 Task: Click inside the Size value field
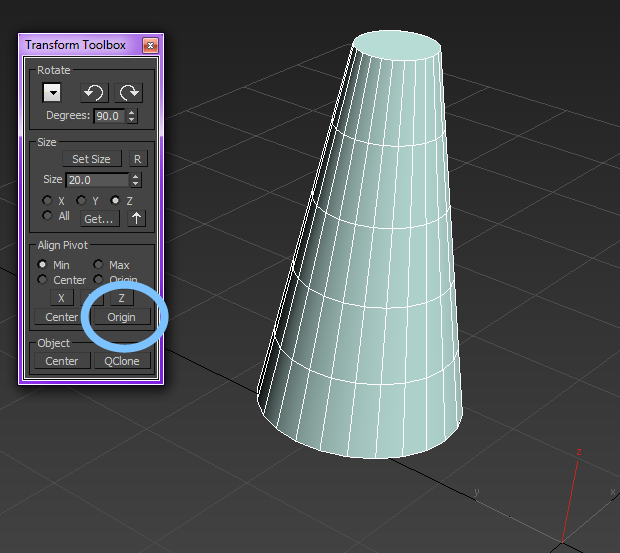click(x=96, y=180)
